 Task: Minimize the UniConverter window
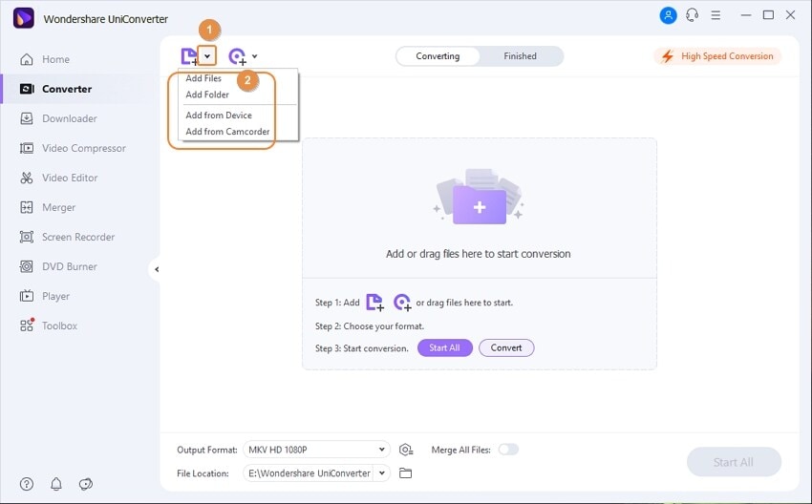coord(746,15)
